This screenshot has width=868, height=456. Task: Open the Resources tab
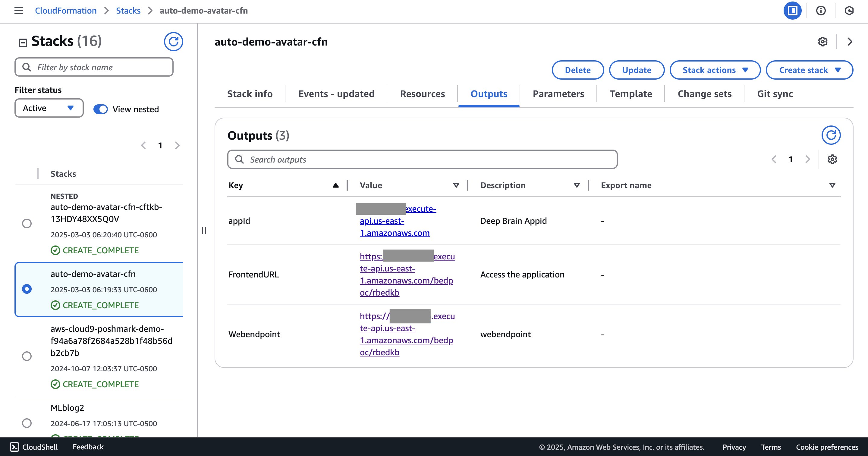422,93
